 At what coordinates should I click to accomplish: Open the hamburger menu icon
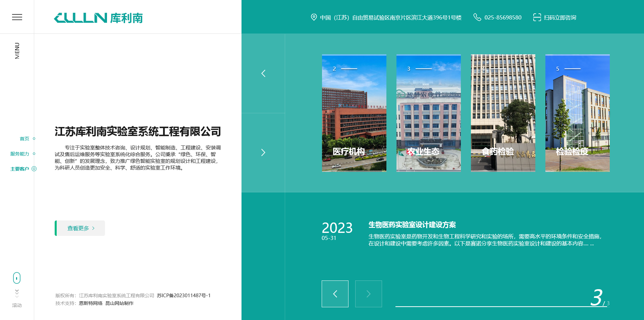(17, 17)
